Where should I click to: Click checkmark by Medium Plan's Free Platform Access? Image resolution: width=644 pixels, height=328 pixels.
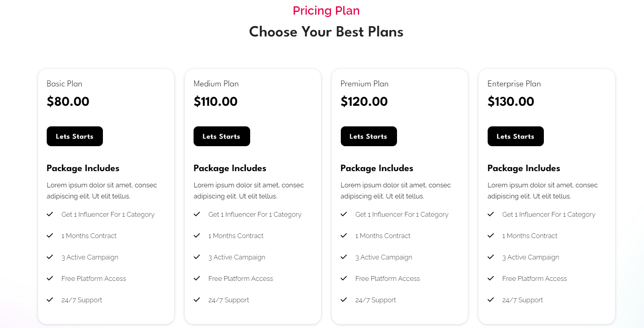pyautogui.click(x=197, y=278)
